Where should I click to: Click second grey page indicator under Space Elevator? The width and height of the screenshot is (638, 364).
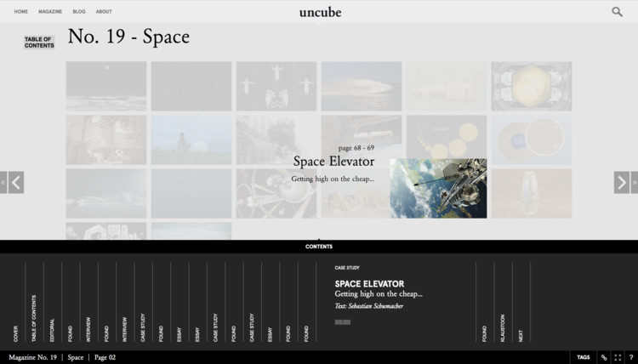pyautogui.click(x=347, y=322)
